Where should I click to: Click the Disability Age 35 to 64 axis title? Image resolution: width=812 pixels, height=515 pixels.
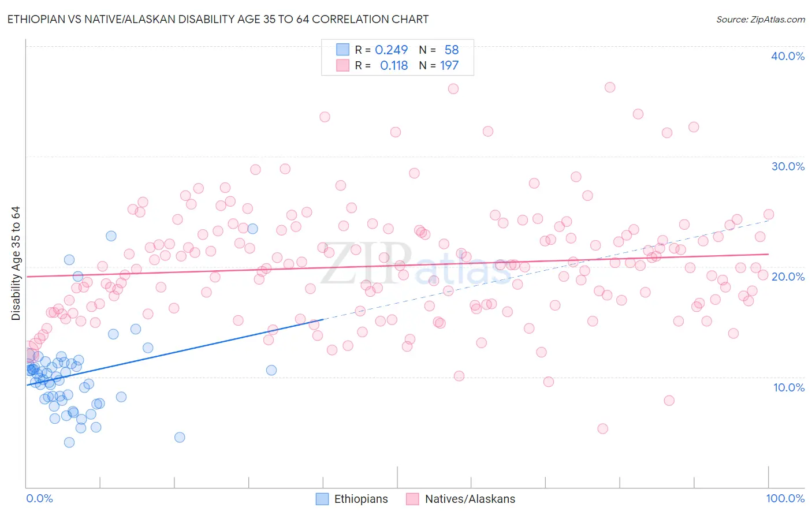[16, 263]
